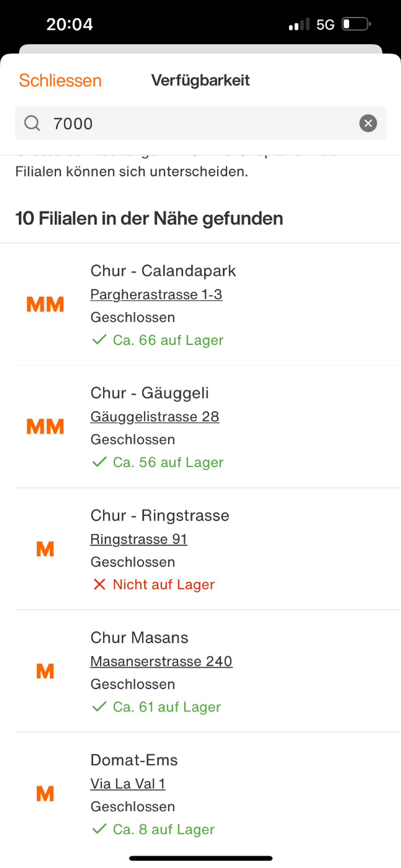This screenshot has height=868, width=401.
Task: Tap the Domat-Ems store name
Action: (134, 760)
